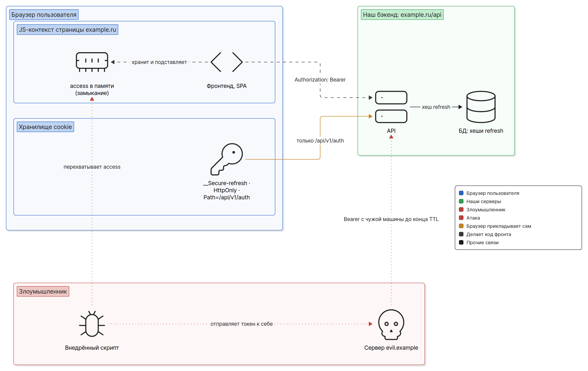The image size is (588, 371).
Task: Click the 'БД: хеши refresh' caption
Action: pyautogui.click(x=481, y=131)
